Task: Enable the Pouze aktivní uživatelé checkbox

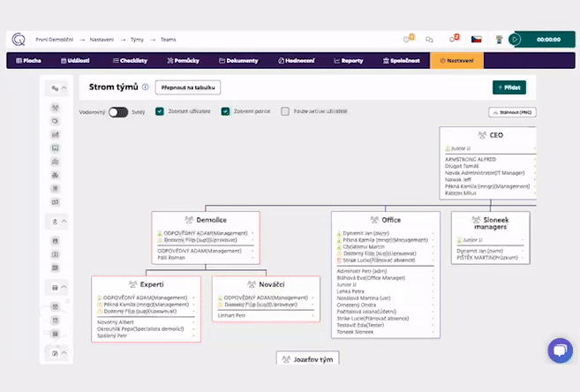Action: (285, 111)
